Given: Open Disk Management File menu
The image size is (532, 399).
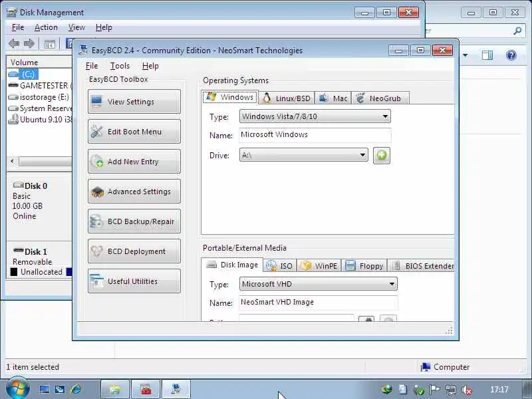Looking at the screenshot, I should 18,27.
